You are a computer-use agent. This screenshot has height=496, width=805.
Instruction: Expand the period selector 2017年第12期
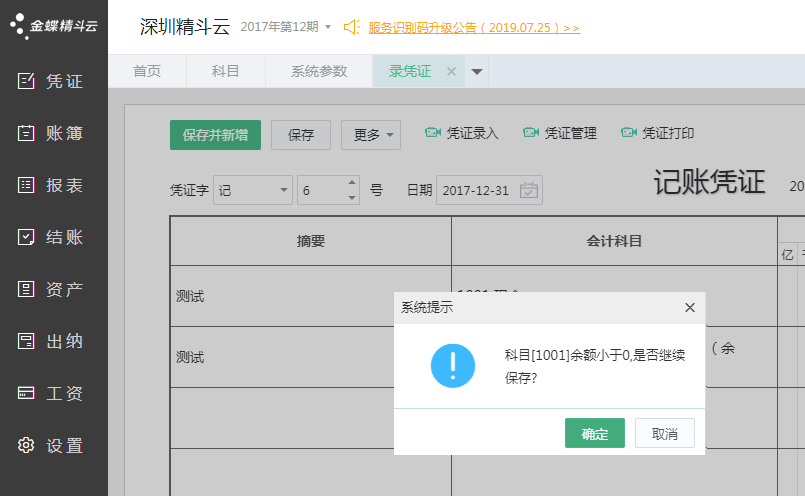pos(327,28)
